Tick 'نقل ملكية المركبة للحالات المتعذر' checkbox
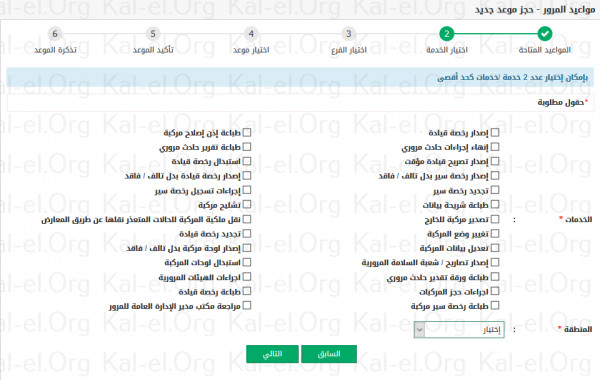 pyautogui.click(x=247, y=219)
